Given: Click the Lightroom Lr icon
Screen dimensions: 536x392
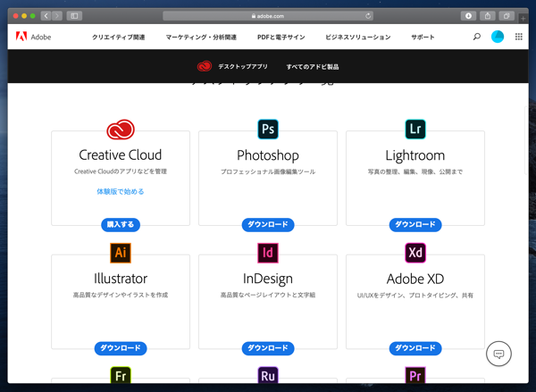Looking at the screenshot, I should [x=415, y=129].
